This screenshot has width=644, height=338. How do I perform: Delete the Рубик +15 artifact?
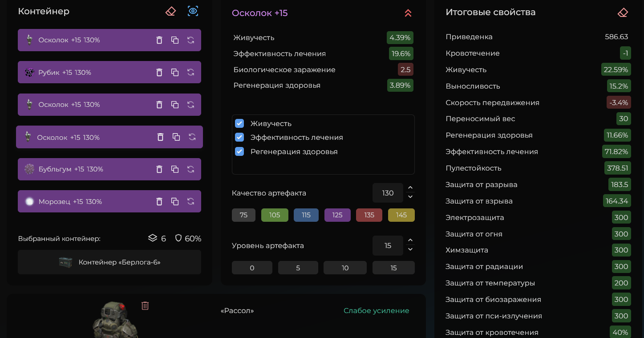pos(159,73)
